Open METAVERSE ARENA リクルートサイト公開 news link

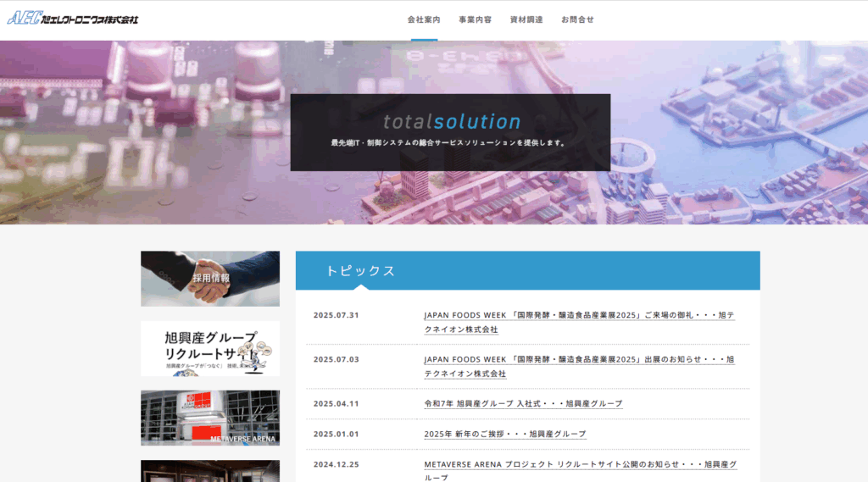[580, 465]
